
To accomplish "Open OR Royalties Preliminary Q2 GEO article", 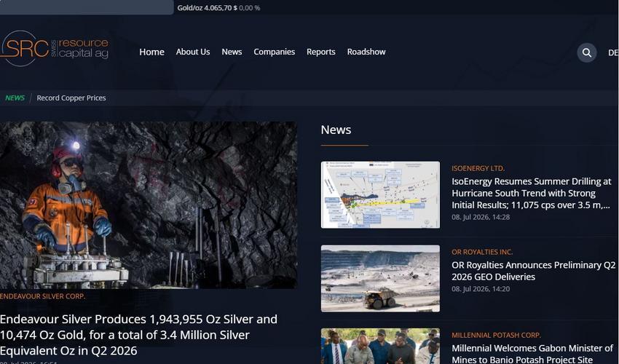I will (x=533, y=271).
